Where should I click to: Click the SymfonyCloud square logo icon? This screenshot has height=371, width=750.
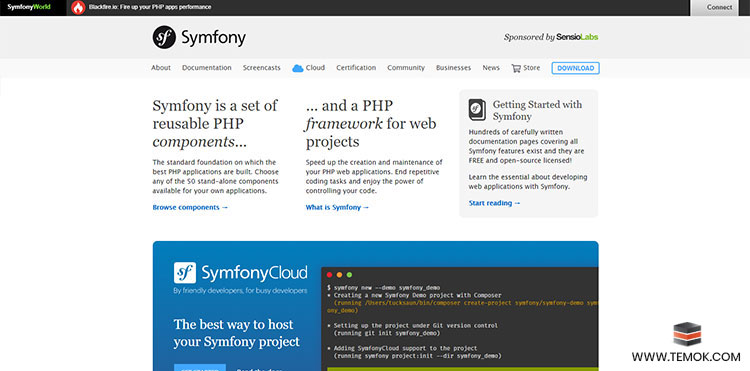[185, 273]
